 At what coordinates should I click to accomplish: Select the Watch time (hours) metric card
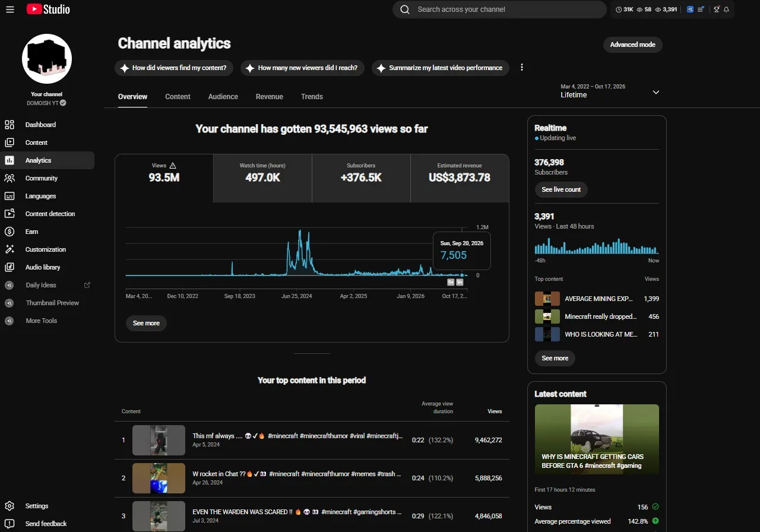(x=262, y=178)
